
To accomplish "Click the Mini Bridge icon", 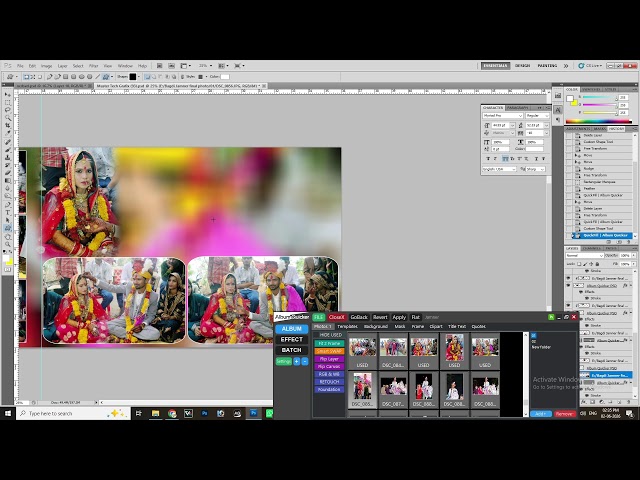I will (x=171, y=66).
